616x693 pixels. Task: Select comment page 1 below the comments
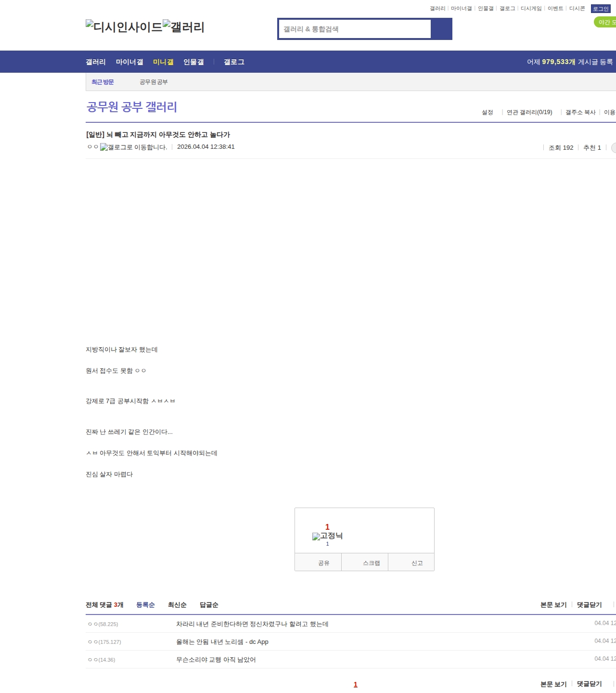356,685
